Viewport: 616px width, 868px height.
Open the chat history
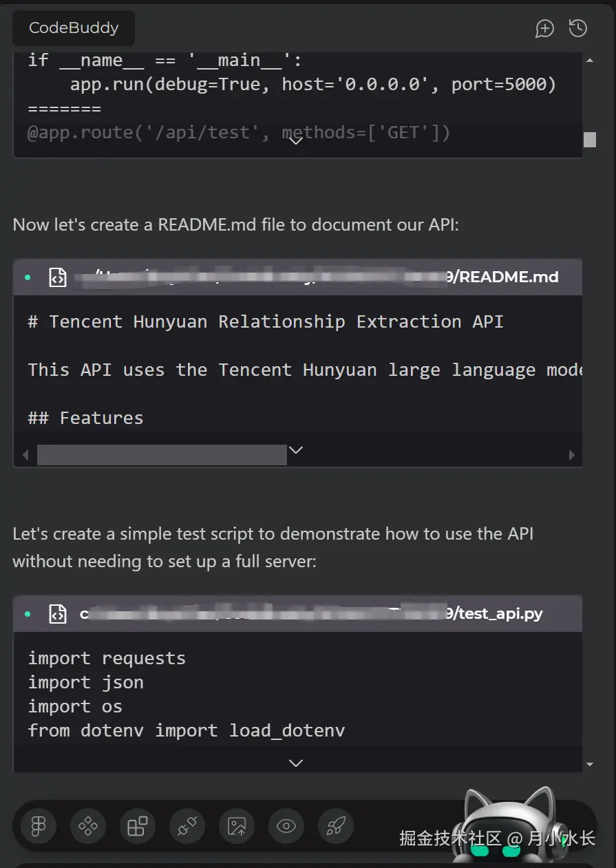(578, 28)
